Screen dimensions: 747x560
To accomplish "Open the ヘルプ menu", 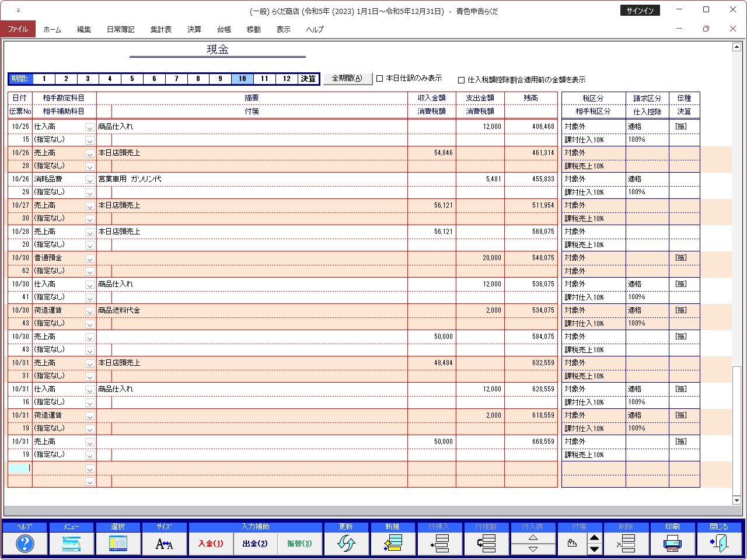I will click(315, 29).
